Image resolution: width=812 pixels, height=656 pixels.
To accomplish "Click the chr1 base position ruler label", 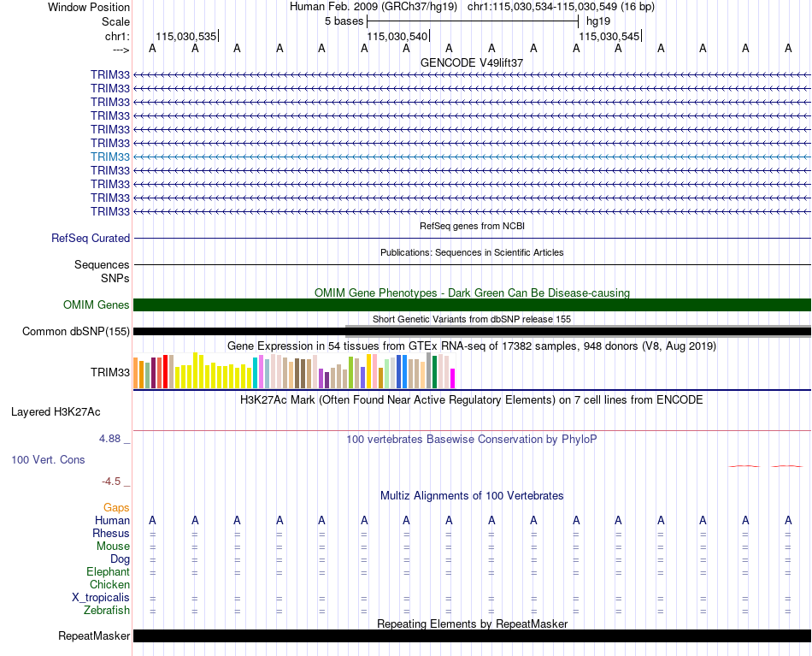I will [x=117, y=36].
